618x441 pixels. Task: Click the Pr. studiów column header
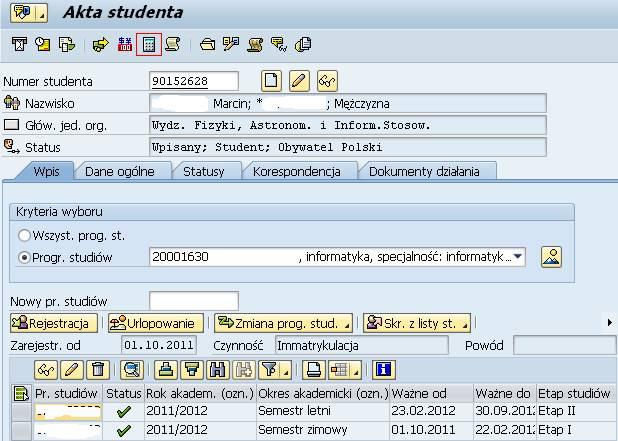68,393
